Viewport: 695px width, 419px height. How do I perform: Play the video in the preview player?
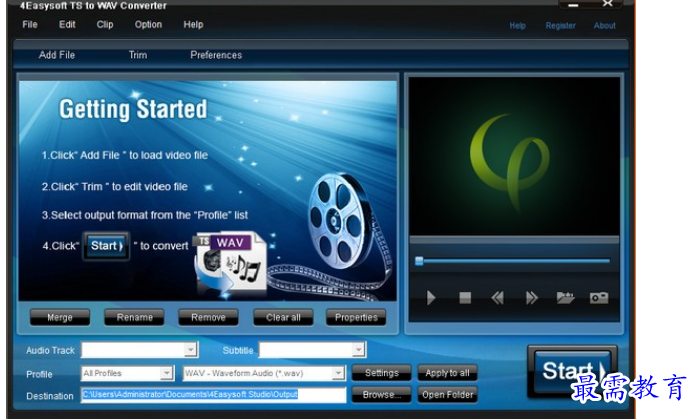430,298
